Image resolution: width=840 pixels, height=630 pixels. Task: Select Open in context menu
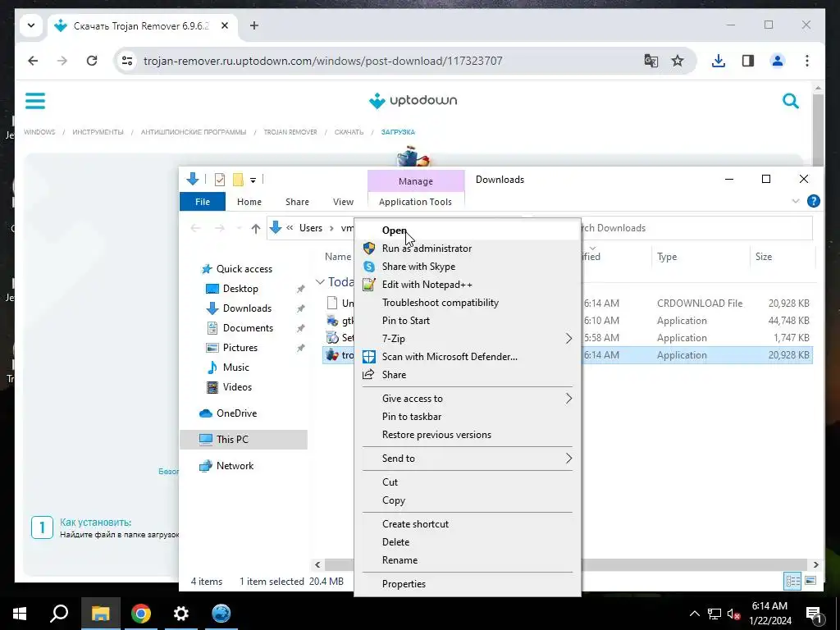[467, 231]
